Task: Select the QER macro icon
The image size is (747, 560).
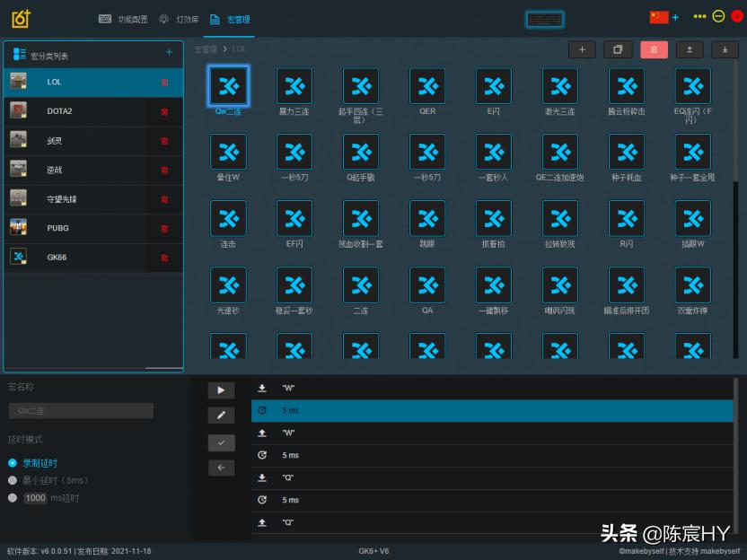Action: 427,86
